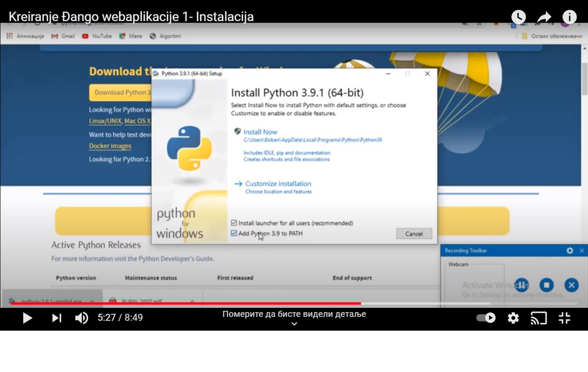Click the End of support column header
This screenshot has height=372, width=588.
[352, 278]
